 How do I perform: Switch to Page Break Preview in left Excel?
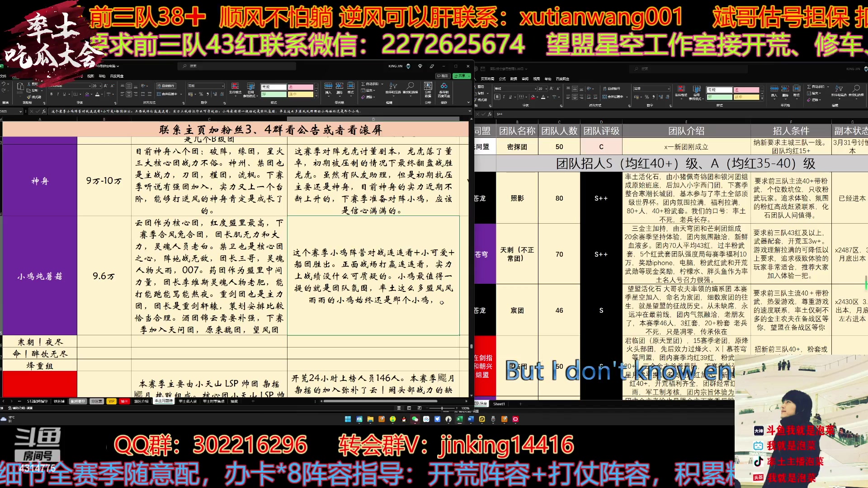click(419, 408)
